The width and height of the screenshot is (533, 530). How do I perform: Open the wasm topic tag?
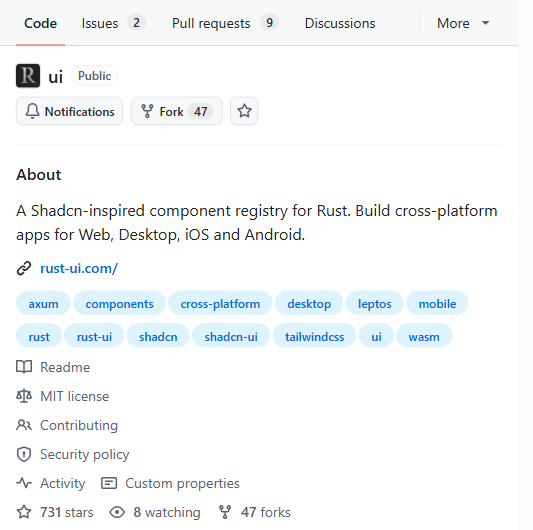(x=424, y=336)
